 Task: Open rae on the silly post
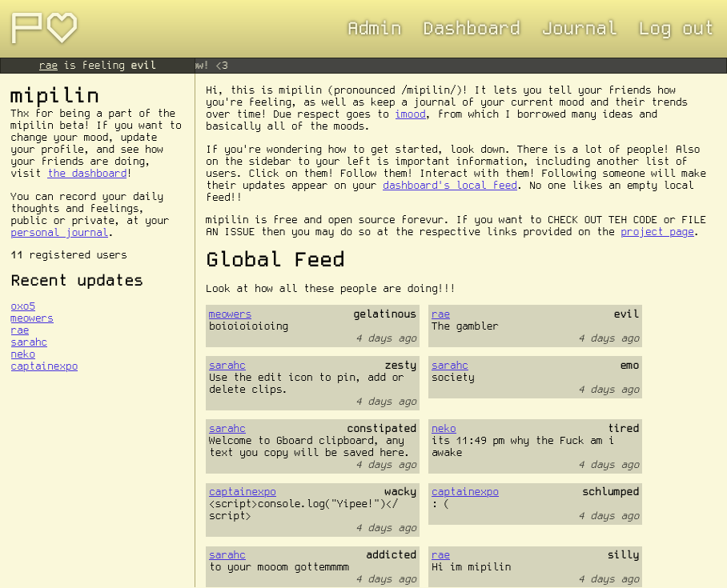440,554
